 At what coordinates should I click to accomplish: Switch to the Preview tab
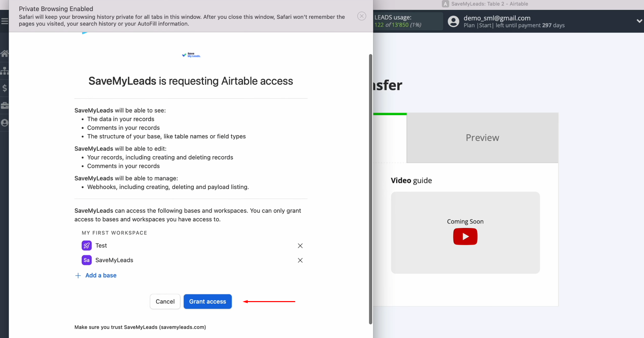coord(482,138)
